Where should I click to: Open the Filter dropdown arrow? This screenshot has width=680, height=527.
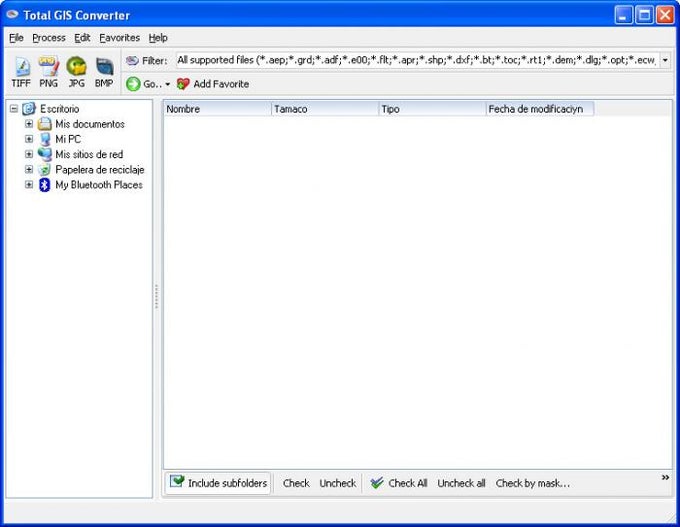[665, 60]
